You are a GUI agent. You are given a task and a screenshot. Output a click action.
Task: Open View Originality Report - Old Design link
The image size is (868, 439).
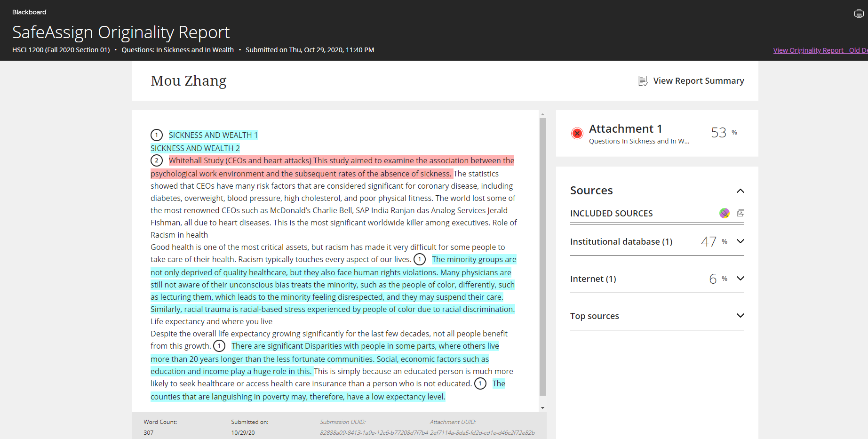pyautogui.click(x=820, y=50)
